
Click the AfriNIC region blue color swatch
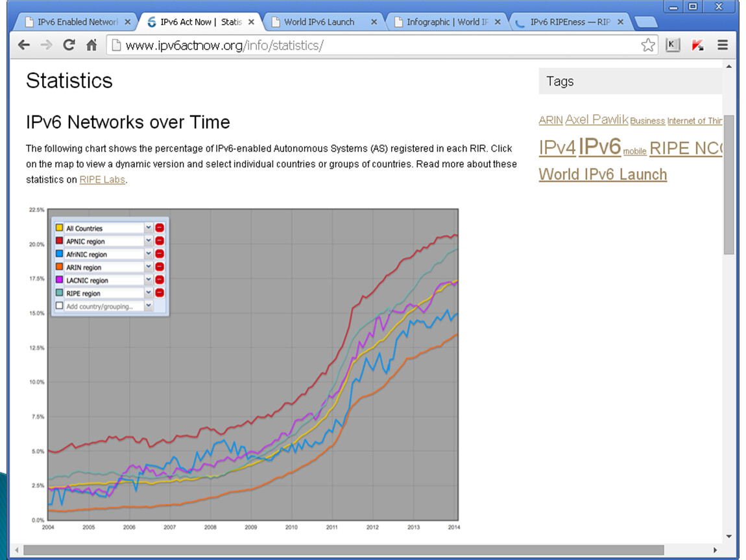pyautogui.click(x=59, y=254)
